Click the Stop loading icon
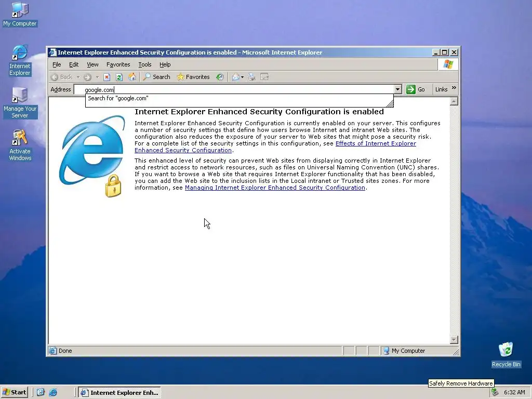Image resolution: width=532 pixels, height=399 pixels. [x=107, y=77]
